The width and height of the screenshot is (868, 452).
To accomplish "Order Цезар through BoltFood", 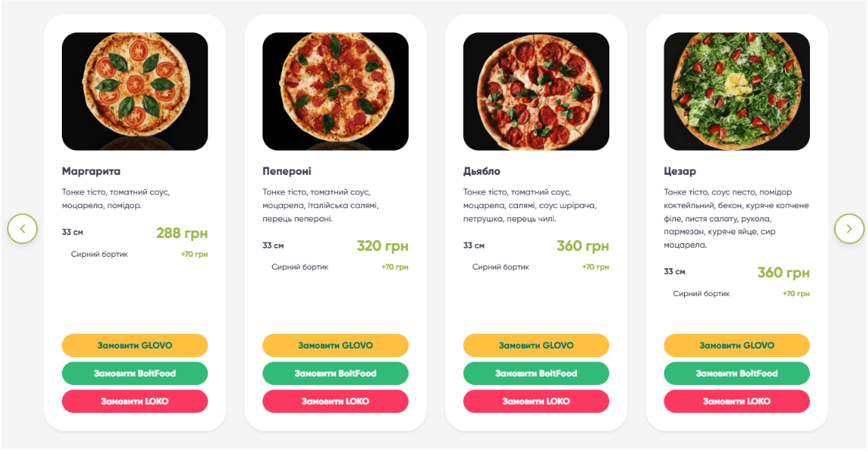I will [736, 373].
